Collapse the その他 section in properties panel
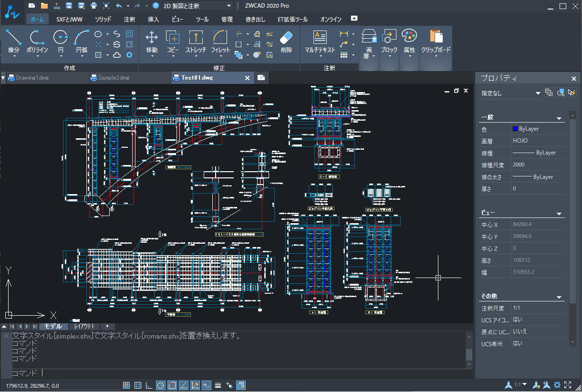Screen dimensions: 582x392 (559, 297)
